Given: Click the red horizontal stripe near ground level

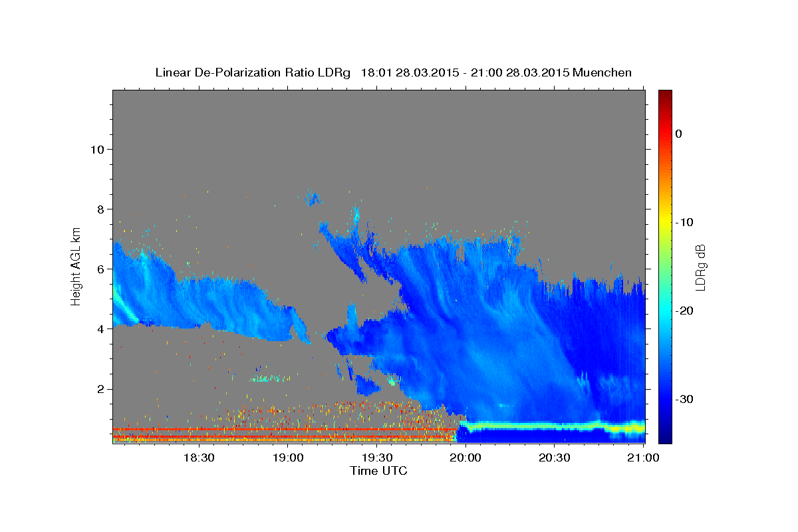Looking at the screenshot, I should 285,430.
